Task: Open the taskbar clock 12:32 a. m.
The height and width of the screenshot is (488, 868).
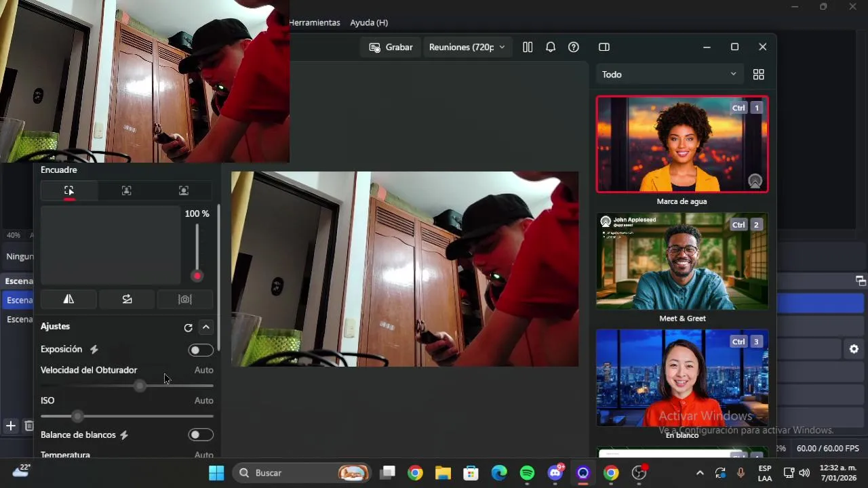Action: click(x=838, y=473)
